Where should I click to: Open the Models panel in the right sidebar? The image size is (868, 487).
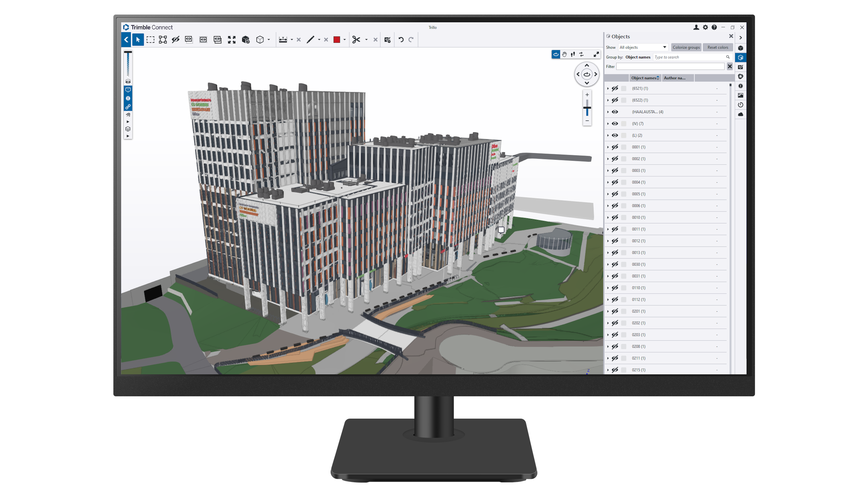click(741, 48)
